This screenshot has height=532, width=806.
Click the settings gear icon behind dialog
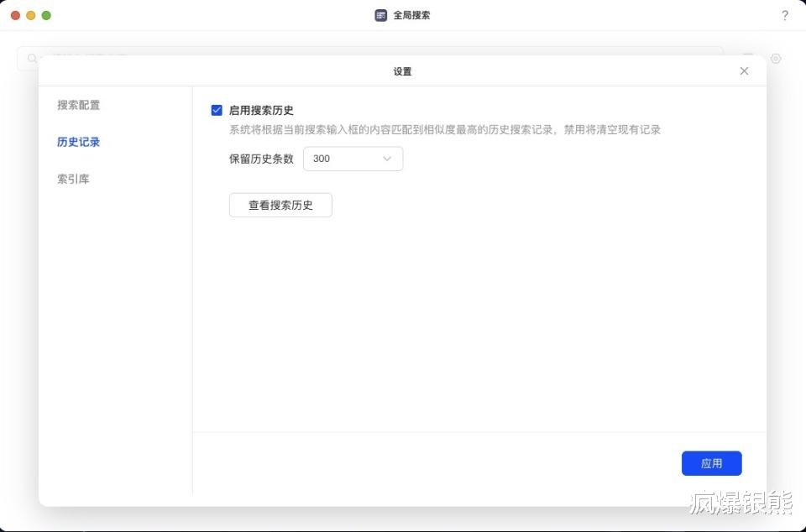point(776,59)
